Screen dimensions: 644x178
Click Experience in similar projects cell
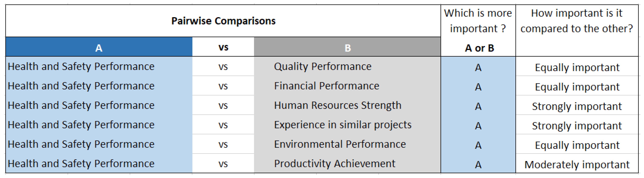pos(347,125)
